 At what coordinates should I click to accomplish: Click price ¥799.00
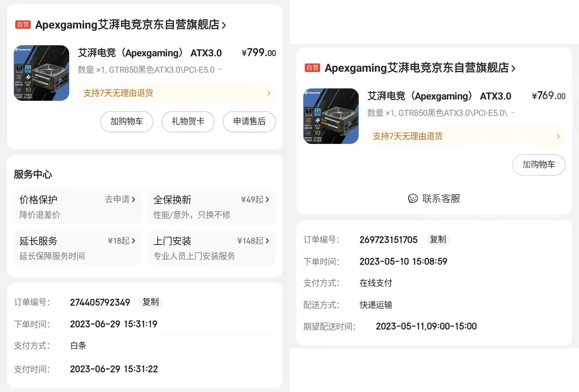point(259,53)
